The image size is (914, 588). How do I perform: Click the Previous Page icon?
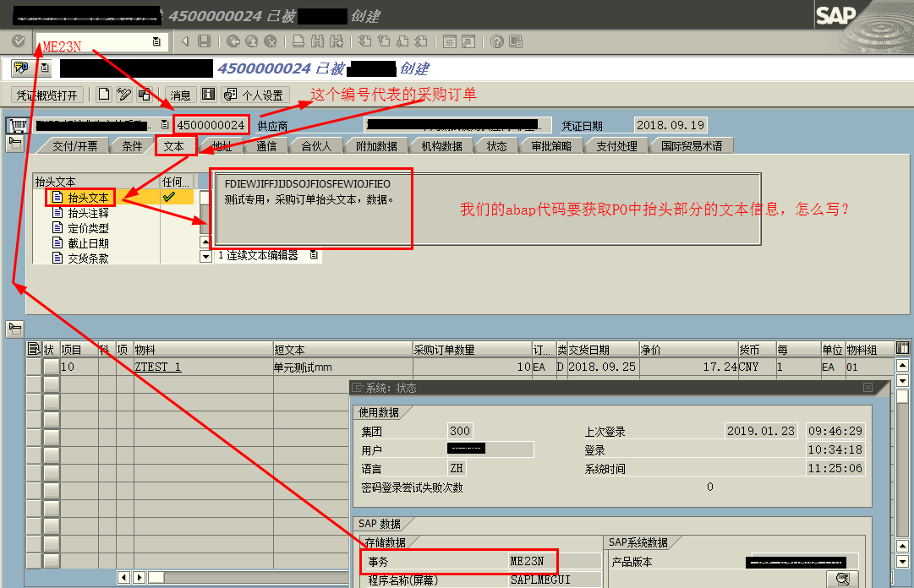tap(384, 41)
